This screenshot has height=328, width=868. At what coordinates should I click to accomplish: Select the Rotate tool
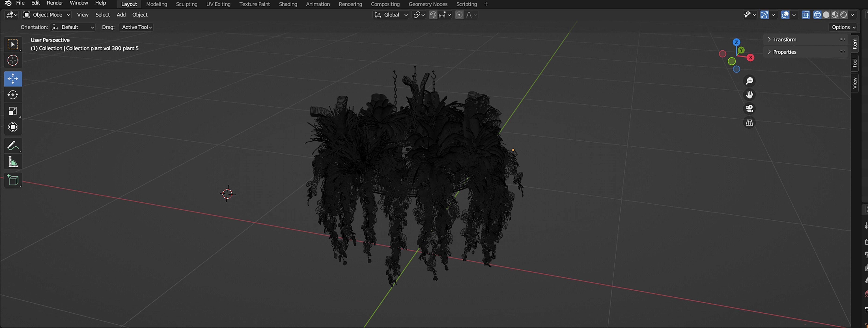(x=13, y=95)
